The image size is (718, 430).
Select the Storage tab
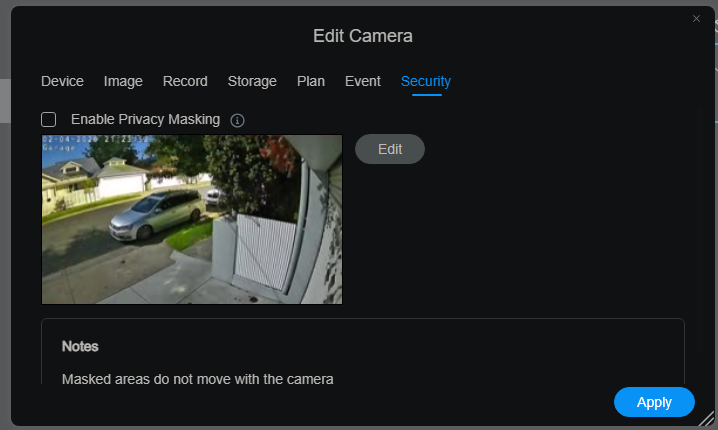[252, 82]
